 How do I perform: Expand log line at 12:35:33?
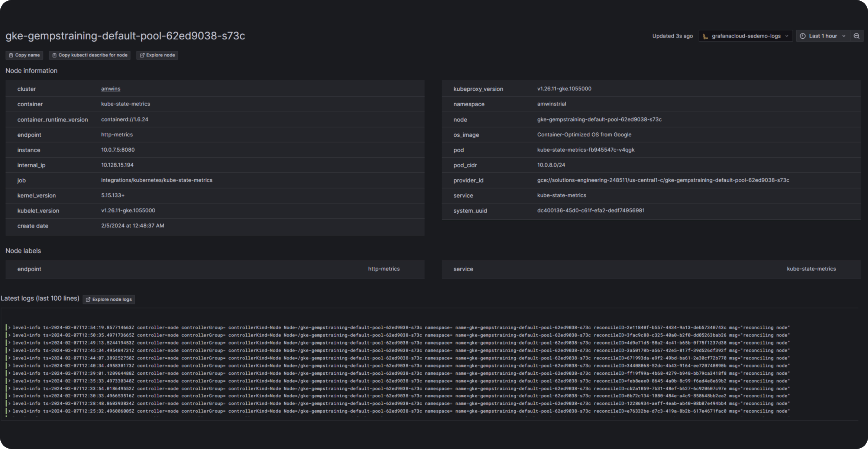coord(9,381)
